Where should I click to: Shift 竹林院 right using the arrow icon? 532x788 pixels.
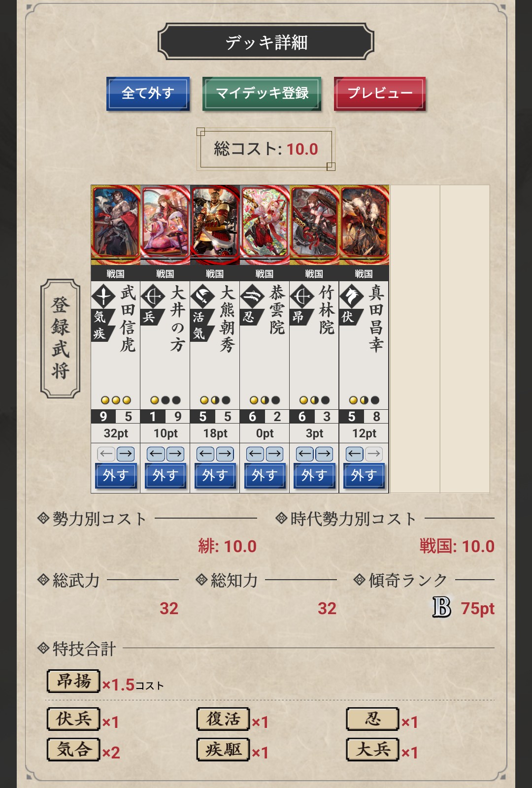tap(324, 454)
